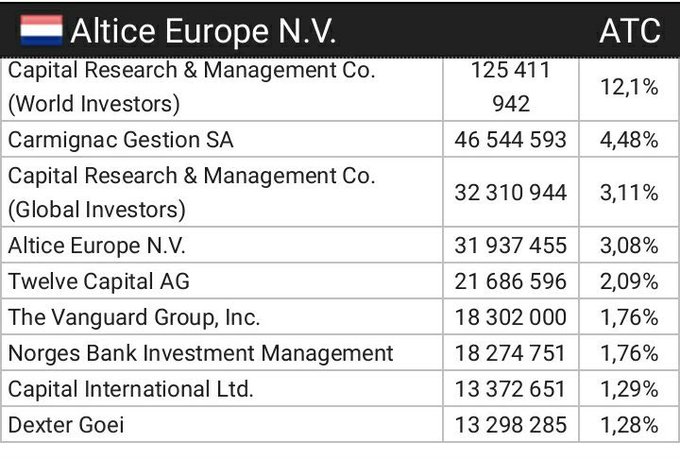
Task: Select the 12,1% stake cell
Action: [629, 87]
